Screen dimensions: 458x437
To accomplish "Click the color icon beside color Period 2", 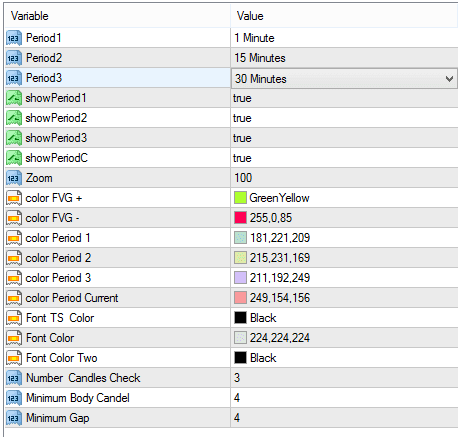I will click(x=14, y=258).
